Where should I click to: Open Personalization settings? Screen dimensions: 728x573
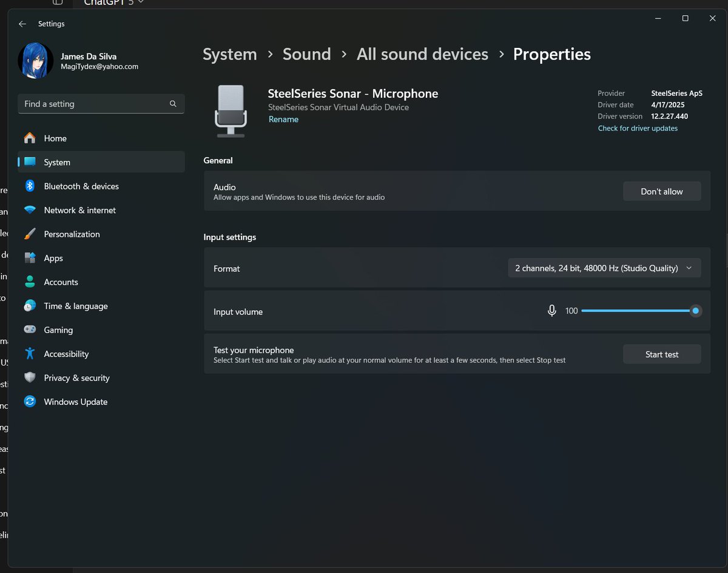(x=101, y=234)
